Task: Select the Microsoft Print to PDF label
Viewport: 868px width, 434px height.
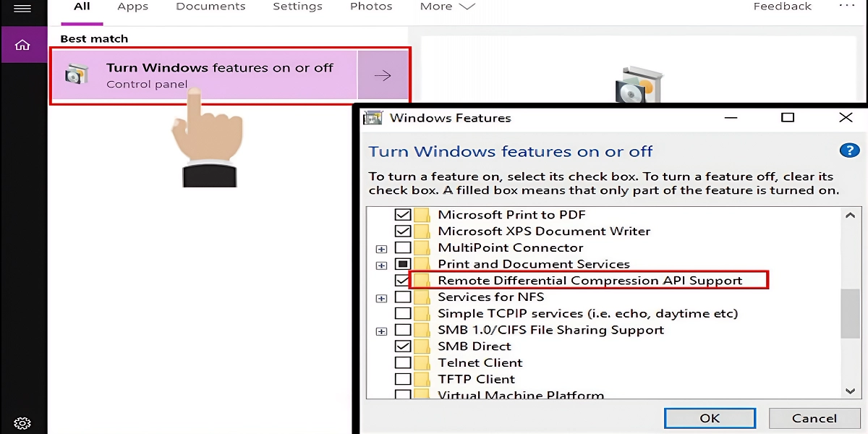Action: (511, 215)
